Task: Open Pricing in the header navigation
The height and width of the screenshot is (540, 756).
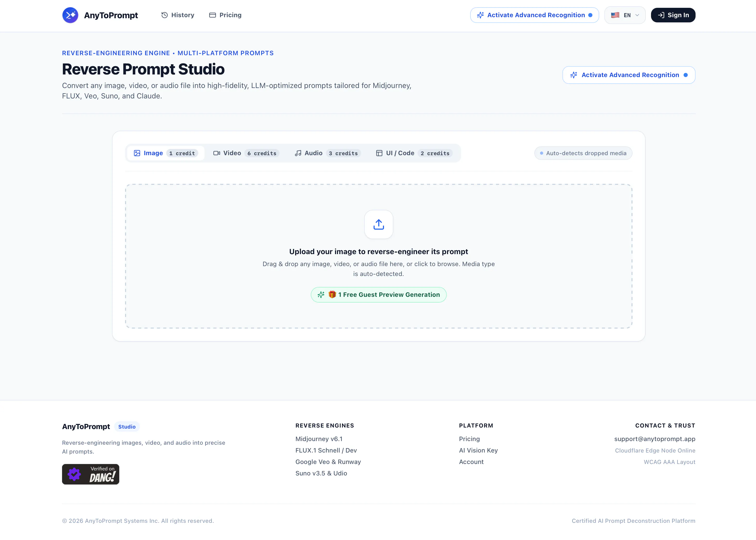Action: 225,15
